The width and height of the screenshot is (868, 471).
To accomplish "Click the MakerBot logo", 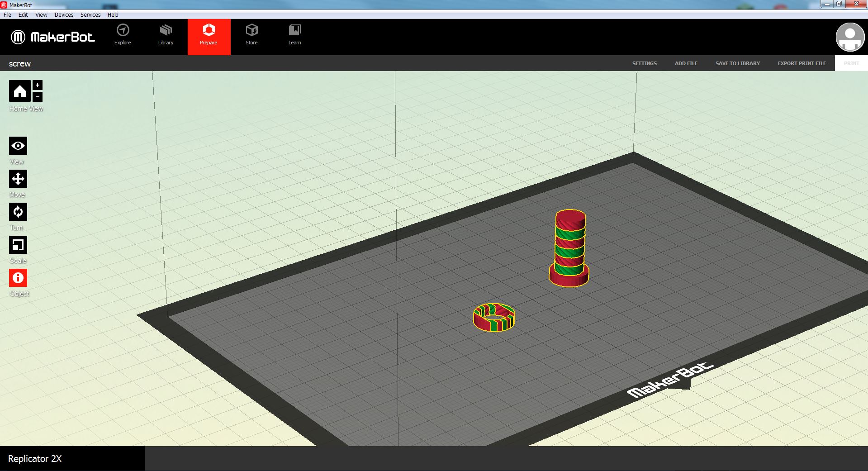I will [x=53, y=37].
